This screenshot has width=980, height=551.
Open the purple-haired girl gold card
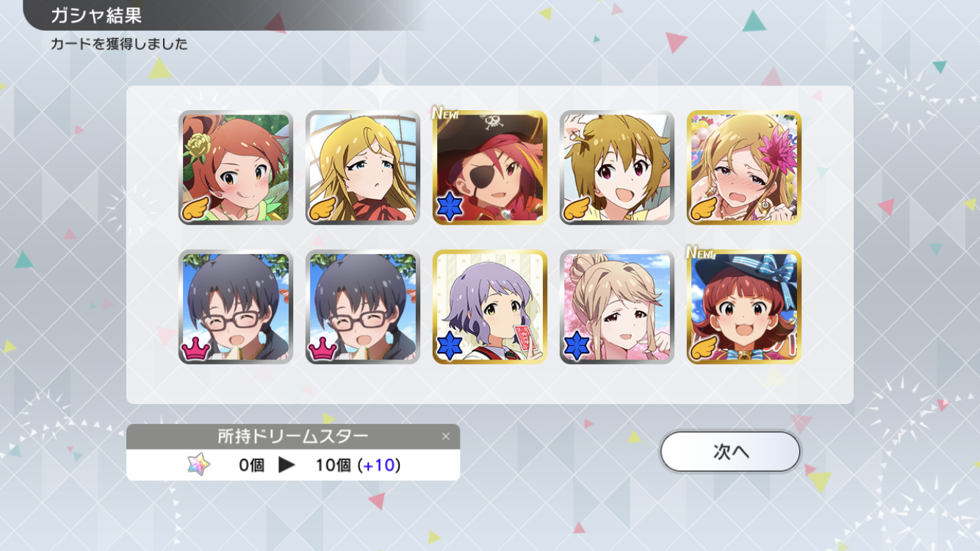pyautogui.click(x=490, y=307)
